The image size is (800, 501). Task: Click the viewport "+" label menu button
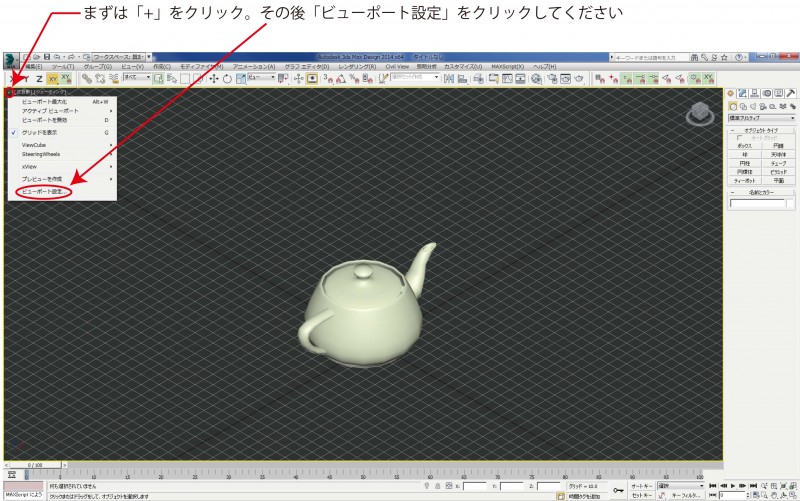[x=6, y=93]
